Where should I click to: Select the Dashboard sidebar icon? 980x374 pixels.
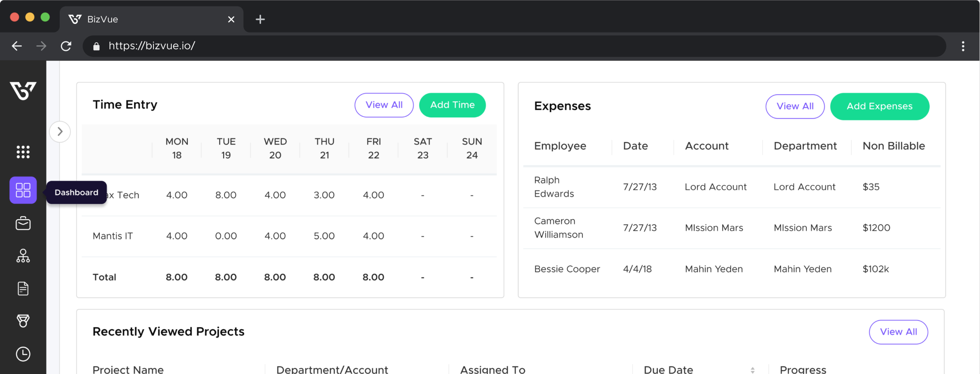(23, 190)
